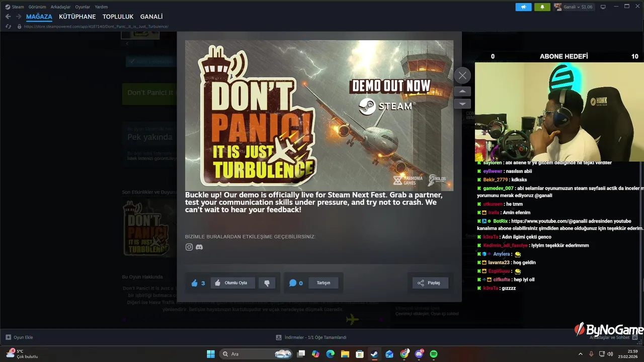The height and width of the screenshot is (362, 644).
Task: Open the developer's Instagram icon link
Action: click(189, 247)
